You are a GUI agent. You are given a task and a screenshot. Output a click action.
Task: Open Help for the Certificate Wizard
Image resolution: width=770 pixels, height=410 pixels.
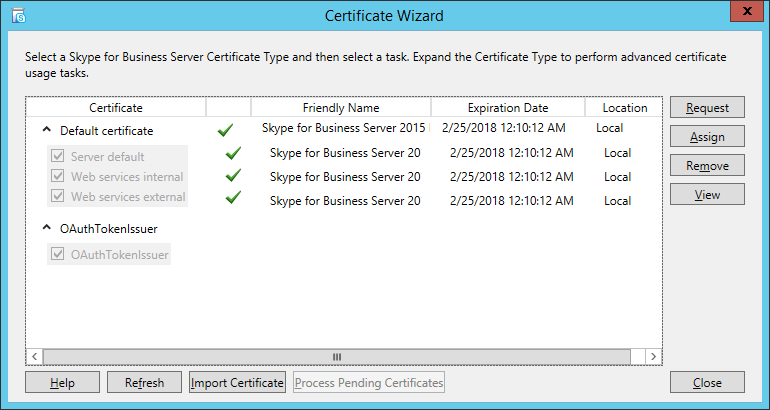coord(62,382)
